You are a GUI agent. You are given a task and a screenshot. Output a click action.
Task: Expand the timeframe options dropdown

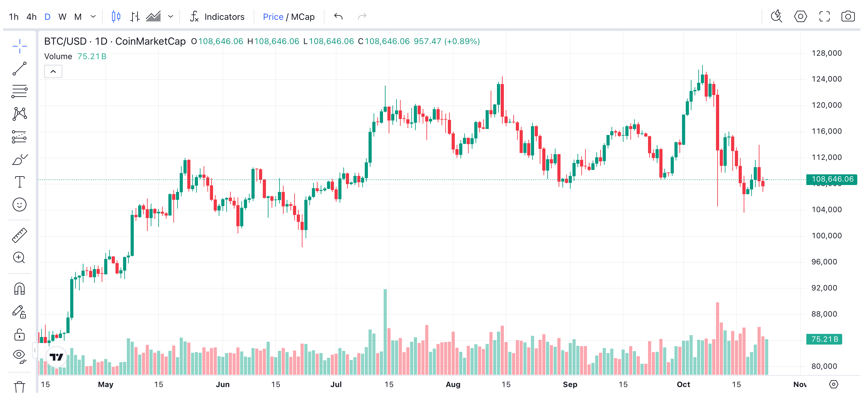tap(93, 16)
